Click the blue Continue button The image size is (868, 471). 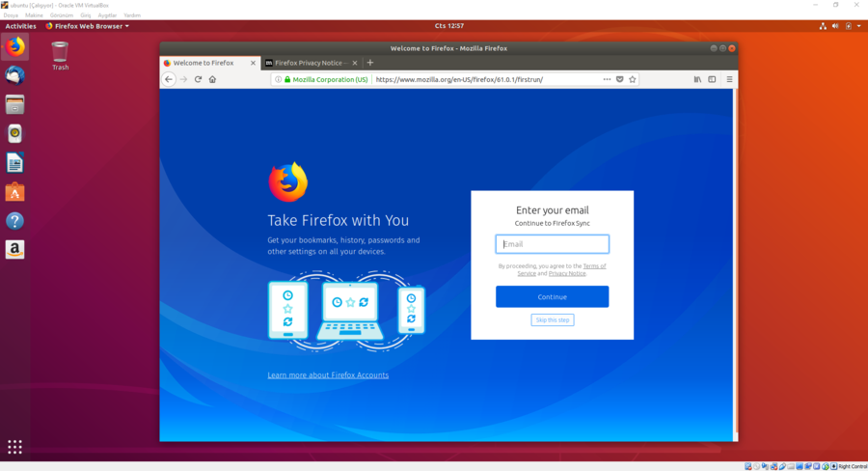click(552, 296)
